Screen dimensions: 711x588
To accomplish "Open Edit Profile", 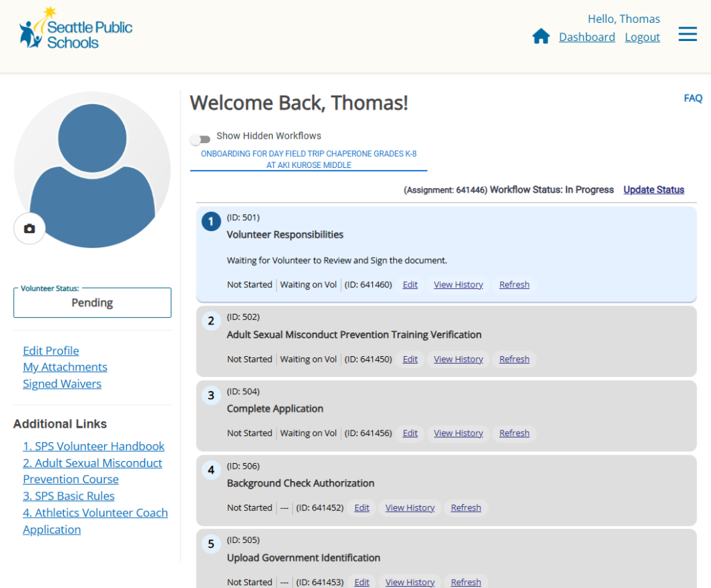I will (51, 351).
